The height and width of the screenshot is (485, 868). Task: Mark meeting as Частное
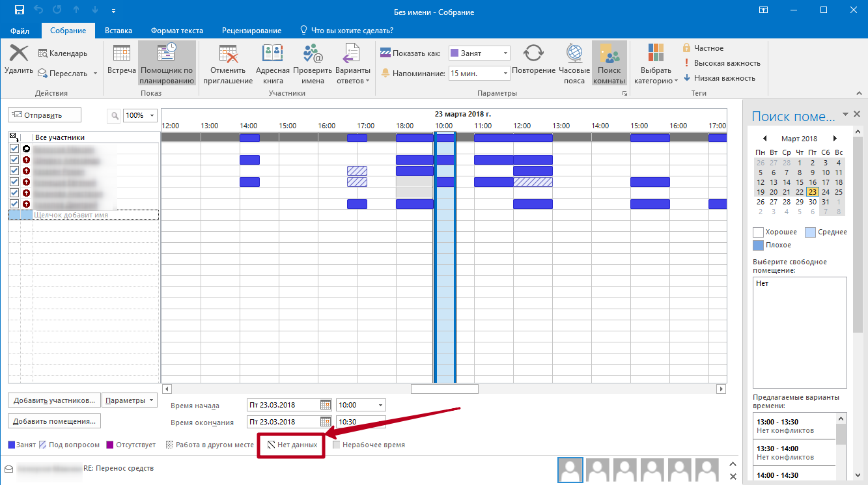tap(703, 48)
